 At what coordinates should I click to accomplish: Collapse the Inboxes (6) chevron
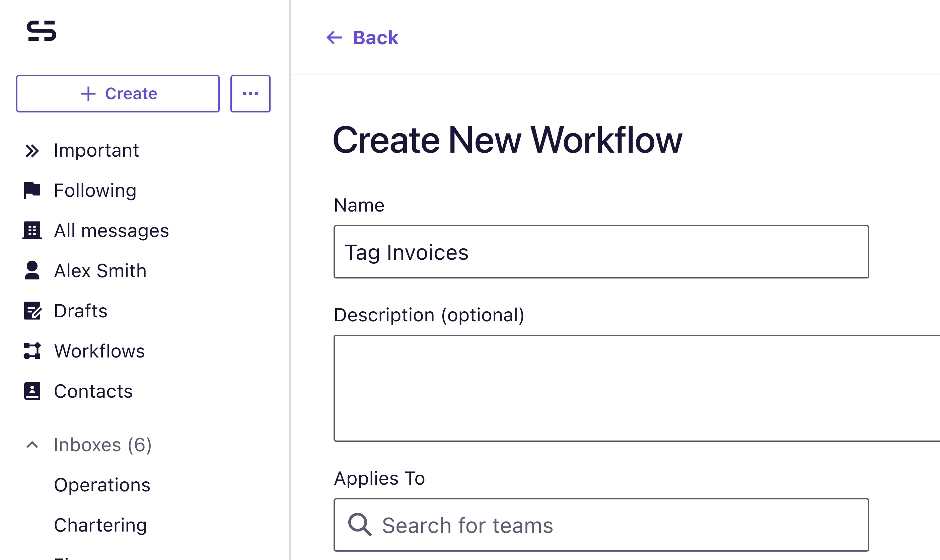pyautogui.click(x=32, y=445)
